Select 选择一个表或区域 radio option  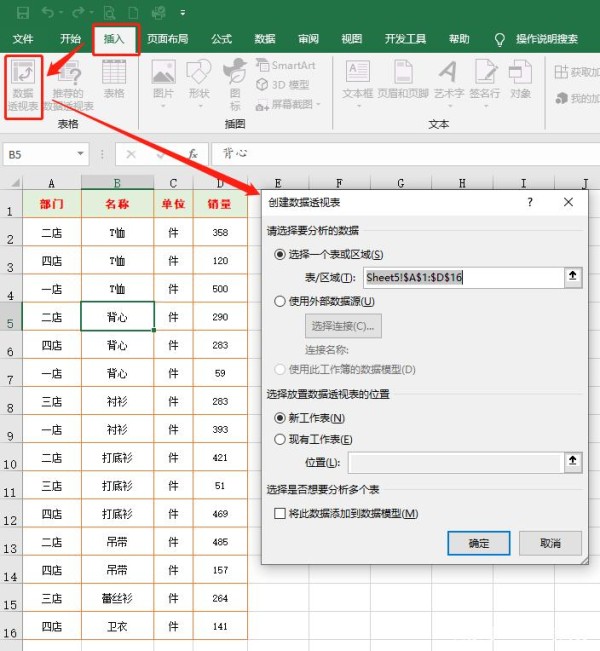280,254
